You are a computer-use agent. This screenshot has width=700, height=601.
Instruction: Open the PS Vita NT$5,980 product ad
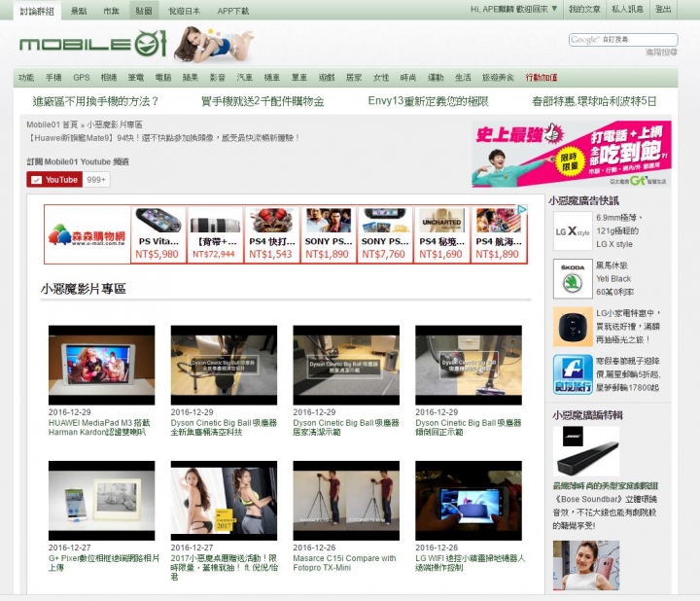click(x=157, y=234)
